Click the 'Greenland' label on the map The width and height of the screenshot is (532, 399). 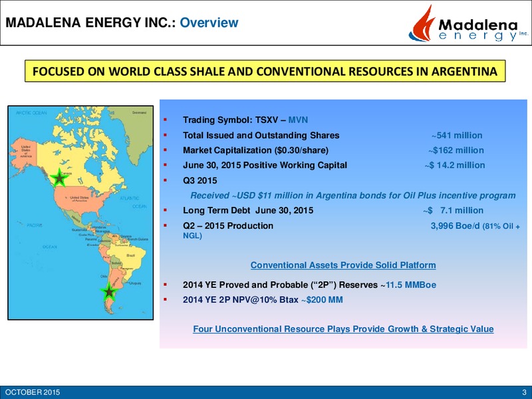point(139,112)
